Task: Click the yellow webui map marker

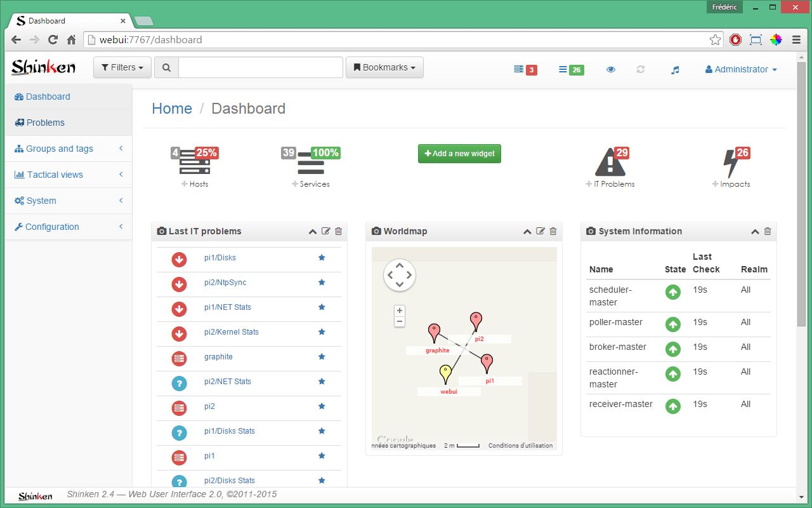Action: (x=445, y=375)
